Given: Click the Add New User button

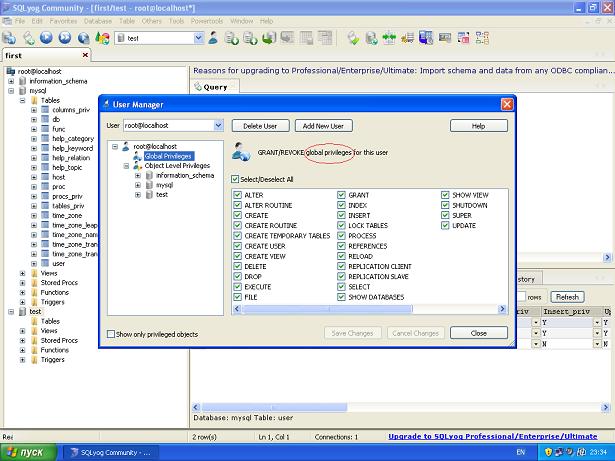Looking at the screenshot, I should click(323, 126).
